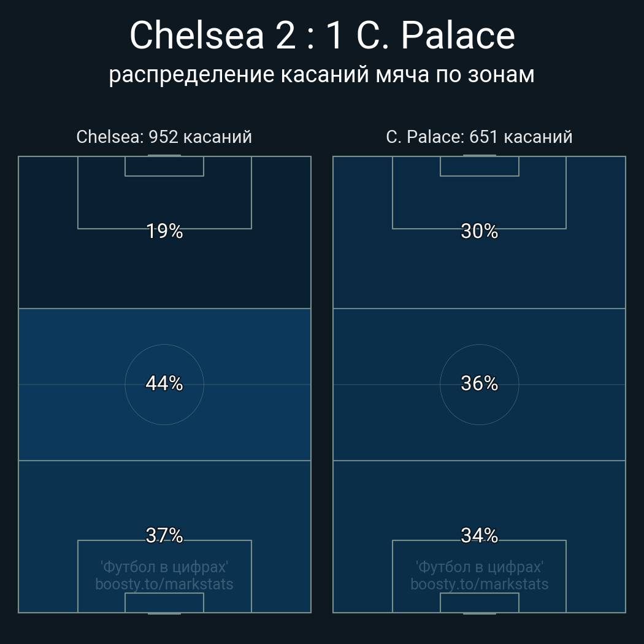The image size is (644, 644).
Task: Click Chelsea's 37% bottom zone label
Action: click(164, 535)
